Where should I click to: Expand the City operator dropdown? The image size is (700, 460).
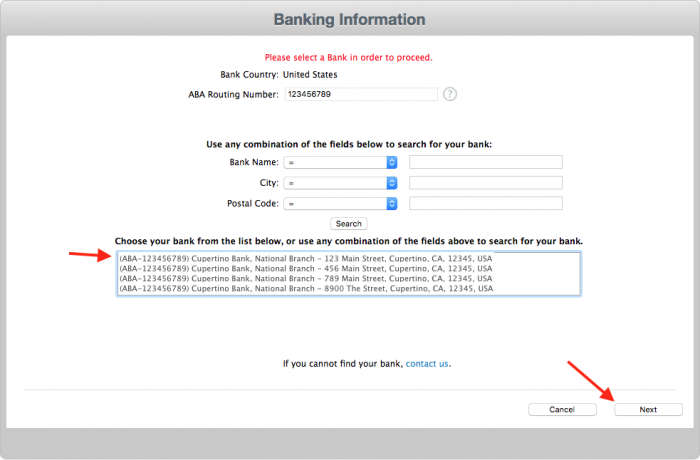341,183
